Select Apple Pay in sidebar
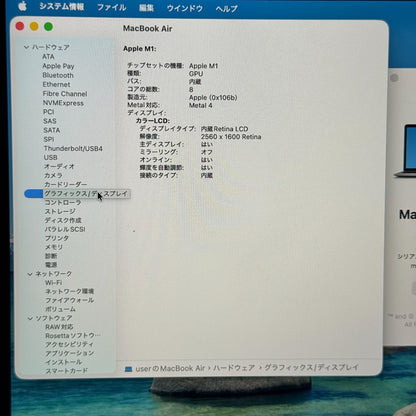This screenshot has width=416, height=416. 58,66
